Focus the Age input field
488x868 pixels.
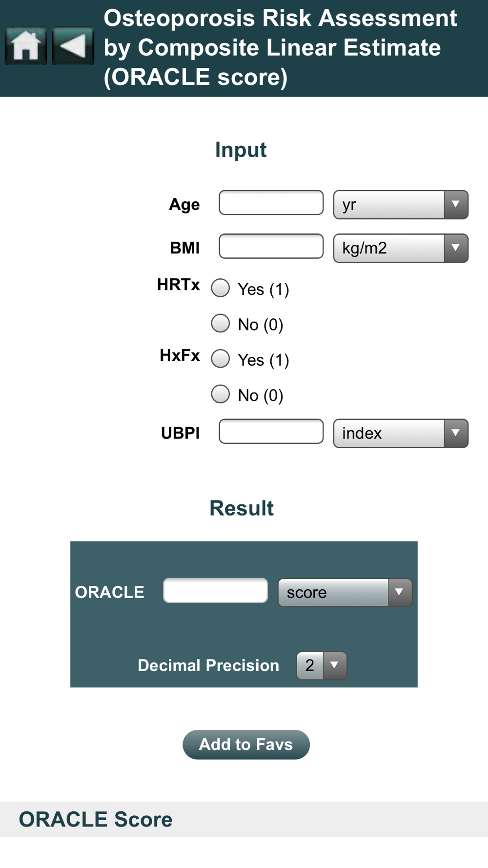[x=271, y=203]
